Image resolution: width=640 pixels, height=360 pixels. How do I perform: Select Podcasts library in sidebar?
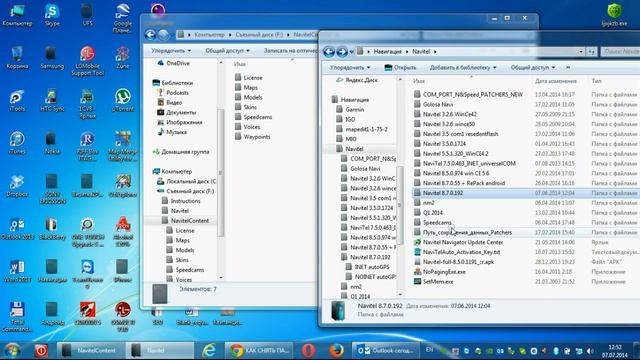point(177,93)
